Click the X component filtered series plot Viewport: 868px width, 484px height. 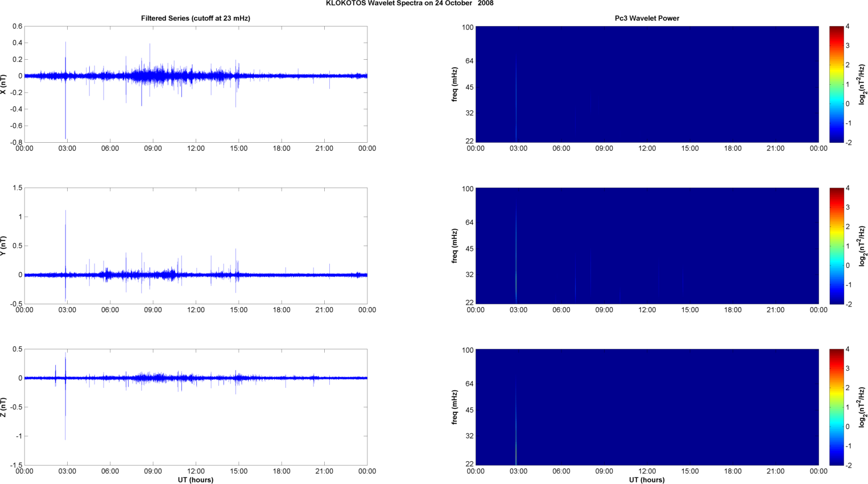(196, 84)
